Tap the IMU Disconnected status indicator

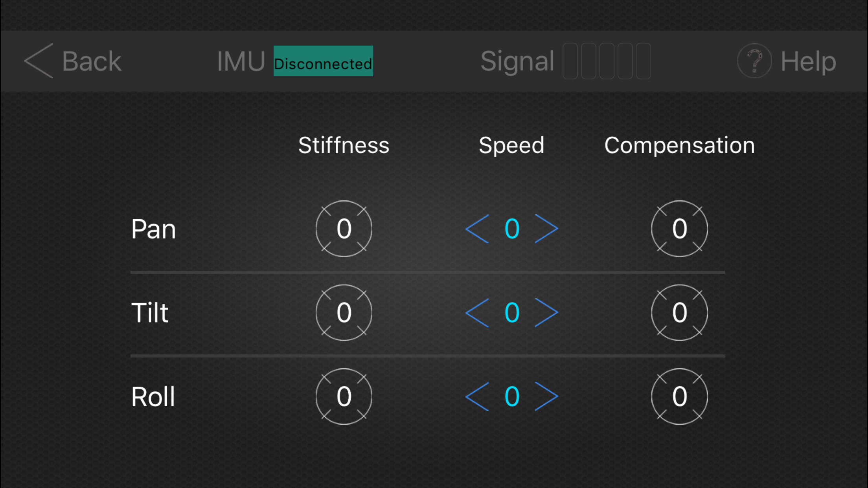[322, 62]
